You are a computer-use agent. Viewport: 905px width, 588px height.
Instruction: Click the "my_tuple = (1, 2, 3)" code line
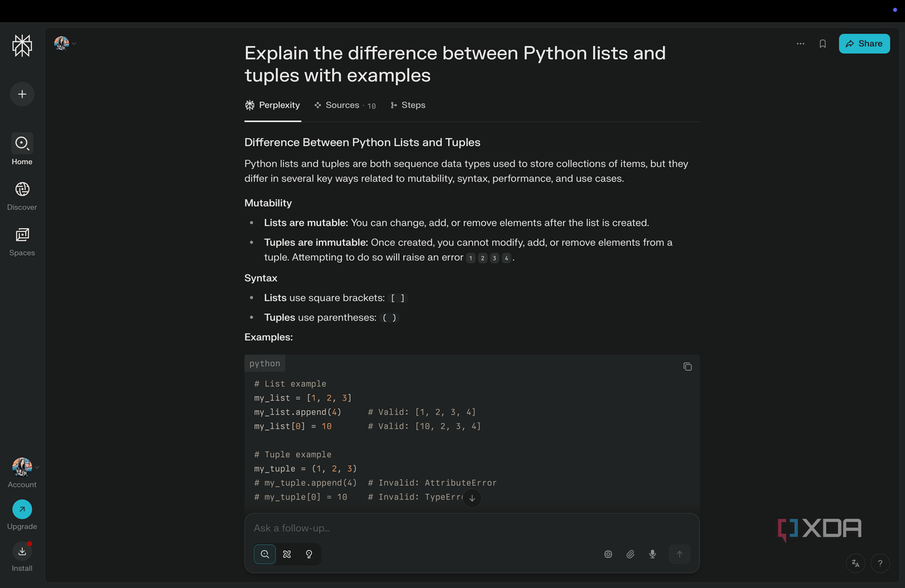click(x=305, y=469)
